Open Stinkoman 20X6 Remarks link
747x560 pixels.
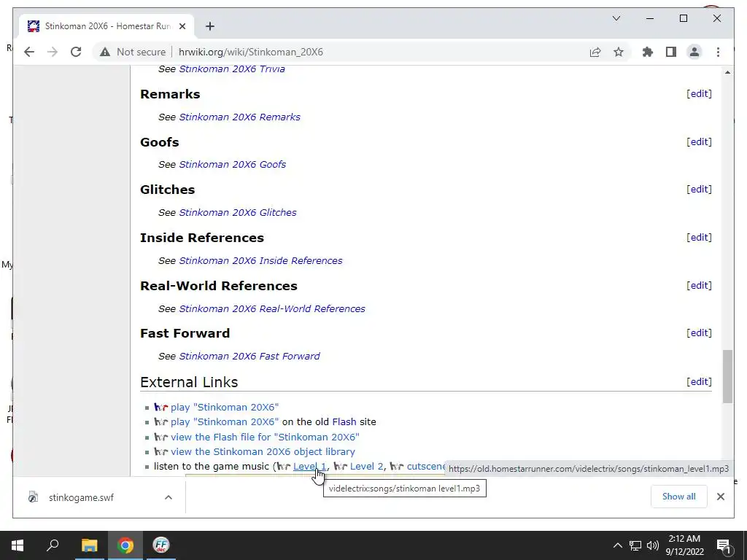click(x=239, y=117)
